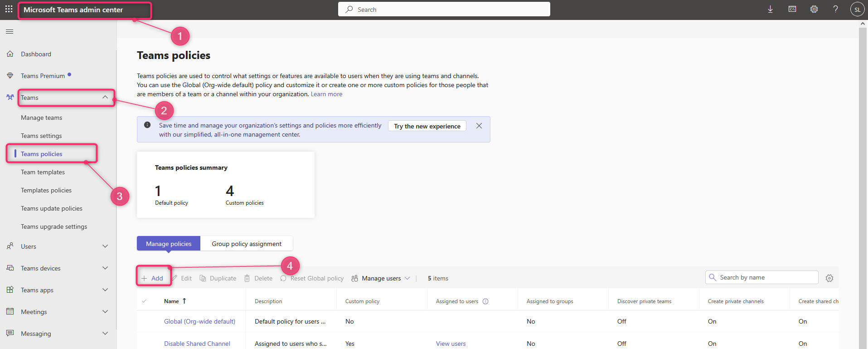This screenshot has height=349, width=868.
Task: Open the settings gear in header
Action: click(814, 9)
